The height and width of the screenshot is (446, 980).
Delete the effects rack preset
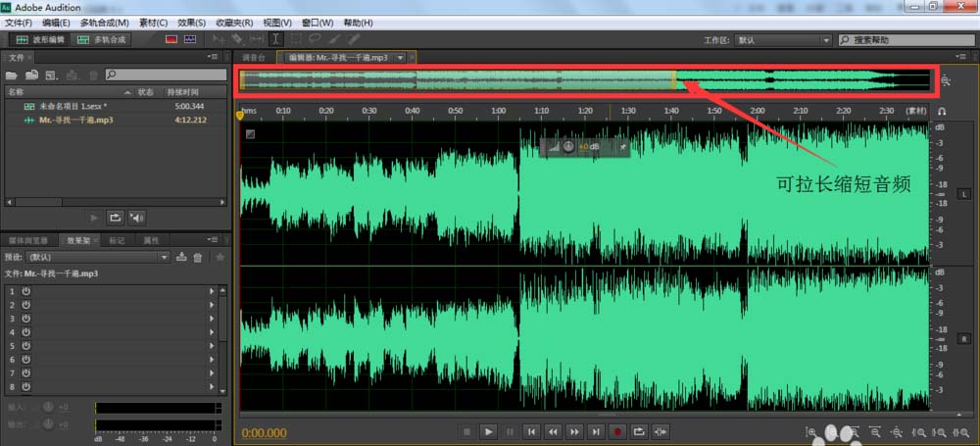[198, 257]
